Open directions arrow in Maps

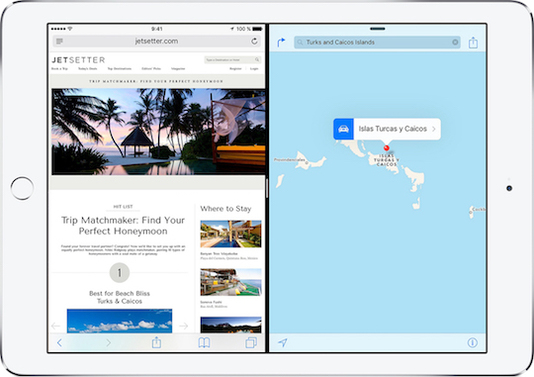pos(281,42)
